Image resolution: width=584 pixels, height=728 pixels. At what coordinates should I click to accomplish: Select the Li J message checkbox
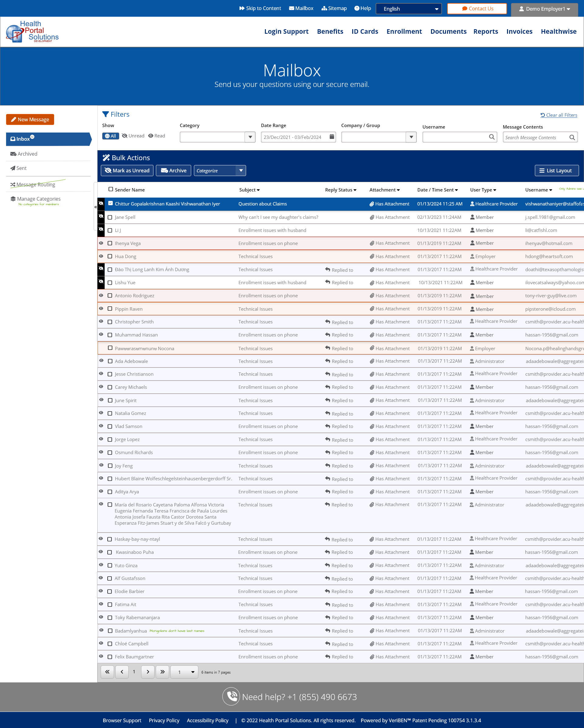pos(110,231)
